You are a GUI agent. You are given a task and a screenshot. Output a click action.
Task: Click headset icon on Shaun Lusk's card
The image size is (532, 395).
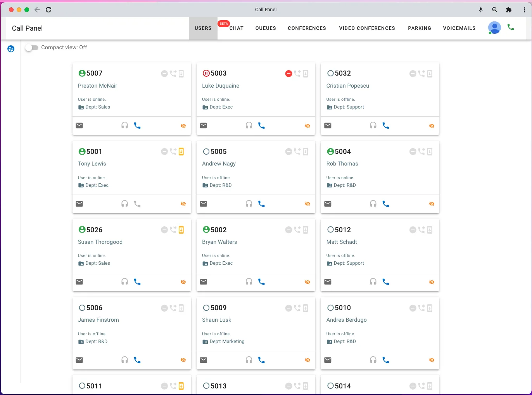click(249, 360)
